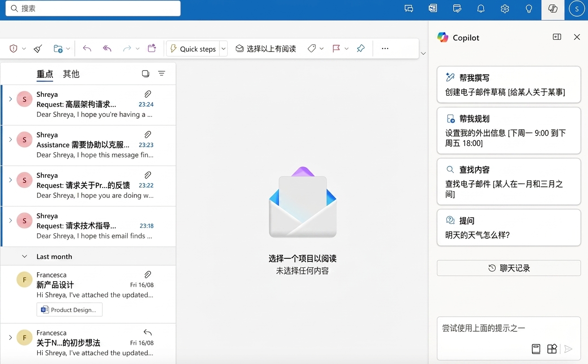Select the 提问 Copilot prompt card

(x=509, y=227)
